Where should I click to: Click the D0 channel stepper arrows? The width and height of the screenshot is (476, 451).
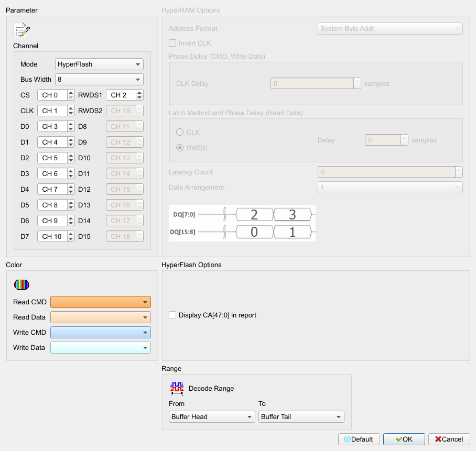(71, 126)
